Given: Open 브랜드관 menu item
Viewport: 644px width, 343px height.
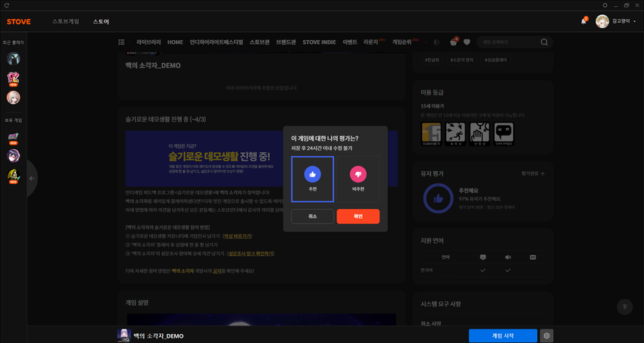Looking at the screenshot, I should [x=286, y=42].
